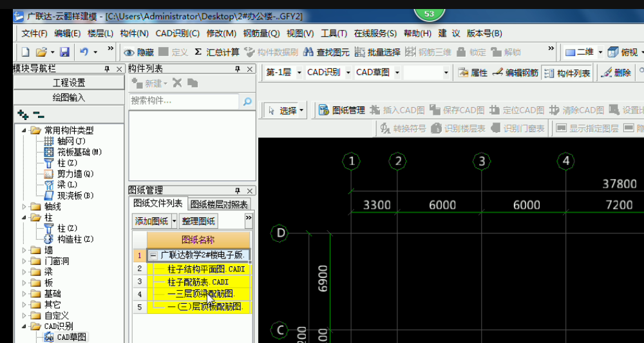Viewport: 644px width, 343px height.
Task: Click 转换符号 tool
Action: pyautogui.click(x=403, y=128)
